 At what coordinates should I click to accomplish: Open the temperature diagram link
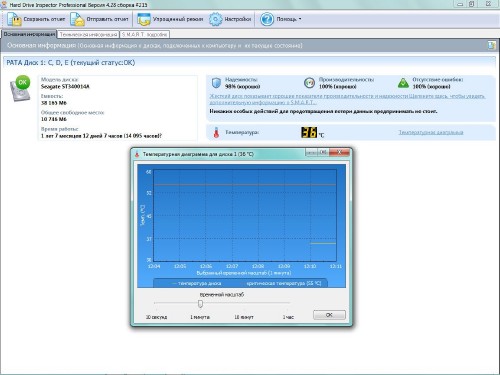tap(431, 132)
